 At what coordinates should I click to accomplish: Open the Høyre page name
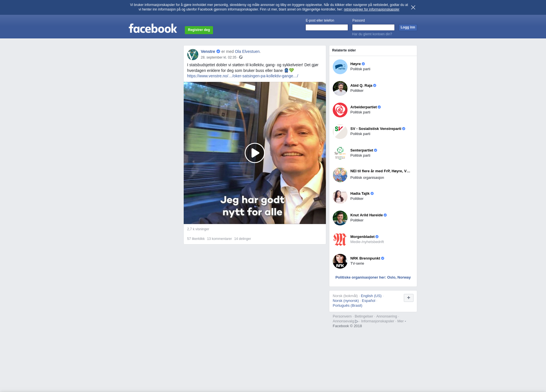pos(355,64)
